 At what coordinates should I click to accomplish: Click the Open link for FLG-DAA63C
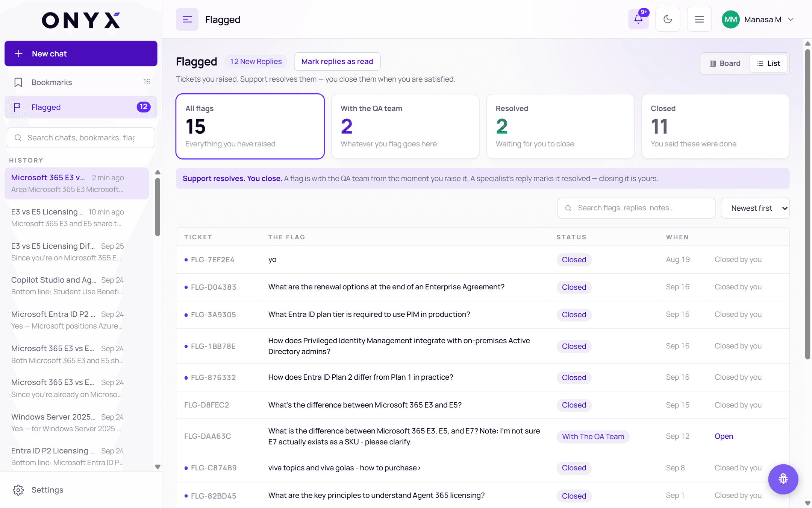(724, 436)
